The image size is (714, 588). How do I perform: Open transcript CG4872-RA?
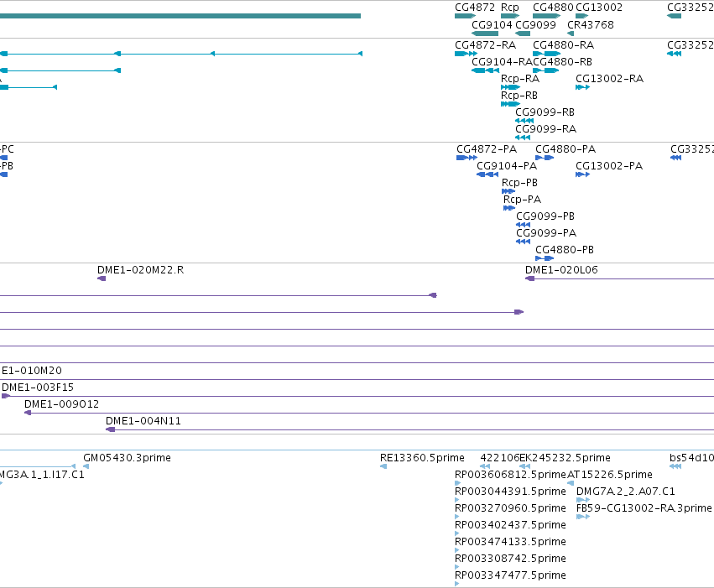point(485,45)
